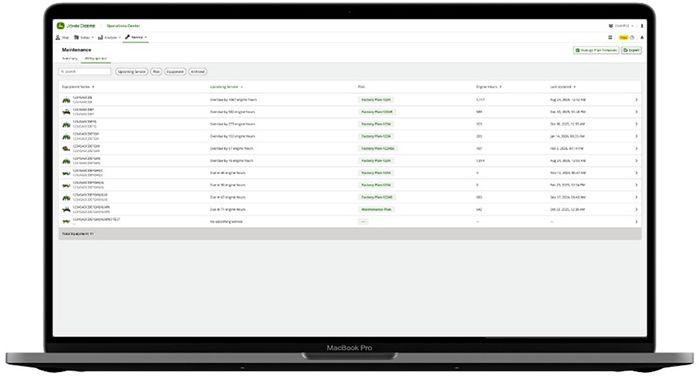The width and height of the screenshot is (700, 381).
Task: Click tractor icon of 1067 hours overdue row
Action: coord(66,100)
